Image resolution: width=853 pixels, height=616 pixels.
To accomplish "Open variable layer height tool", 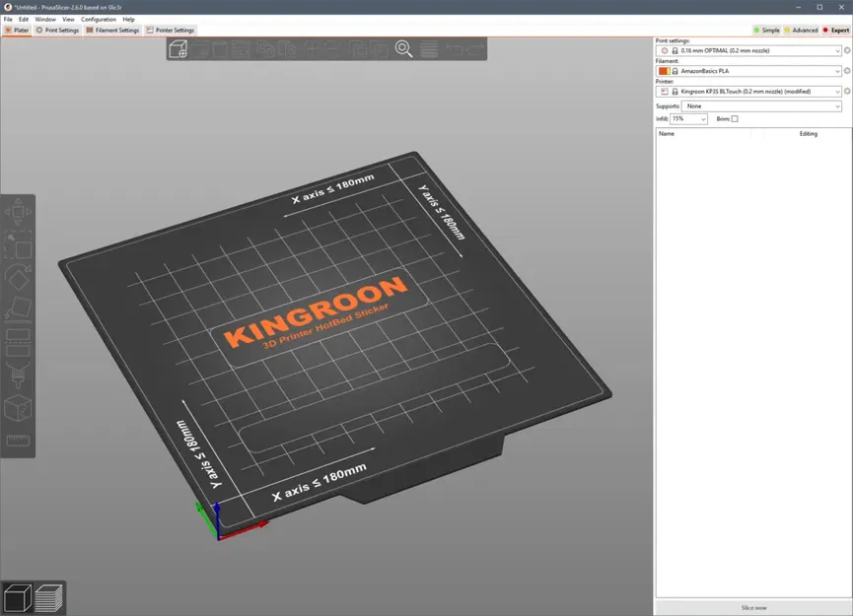I will 429,47.
